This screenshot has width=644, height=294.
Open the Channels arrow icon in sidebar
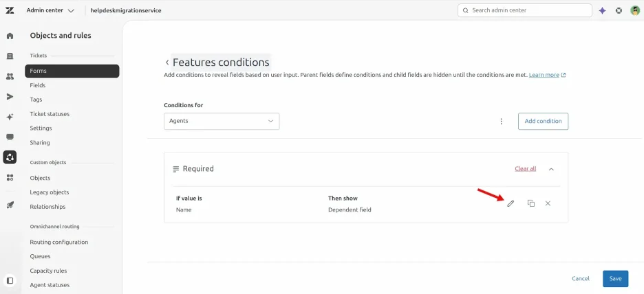click(x=10, y=97)
